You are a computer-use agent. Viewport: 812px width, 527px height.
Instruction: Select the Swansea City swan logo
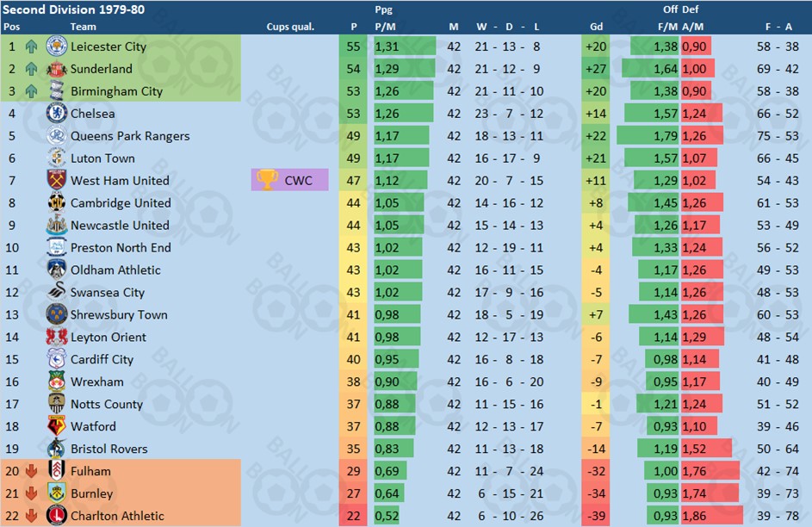pyautogui.click(x=57, y=292)
